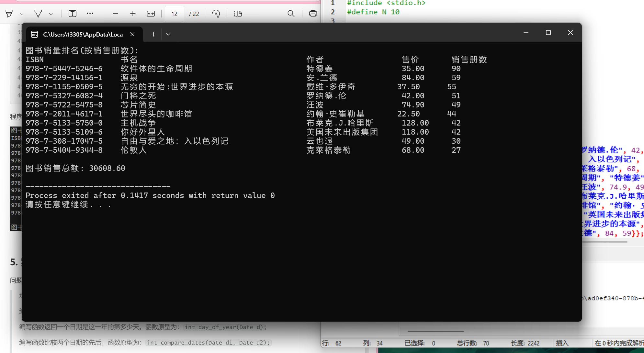
Task: Zoom out of the PDF document
Action: click(115, 14)
